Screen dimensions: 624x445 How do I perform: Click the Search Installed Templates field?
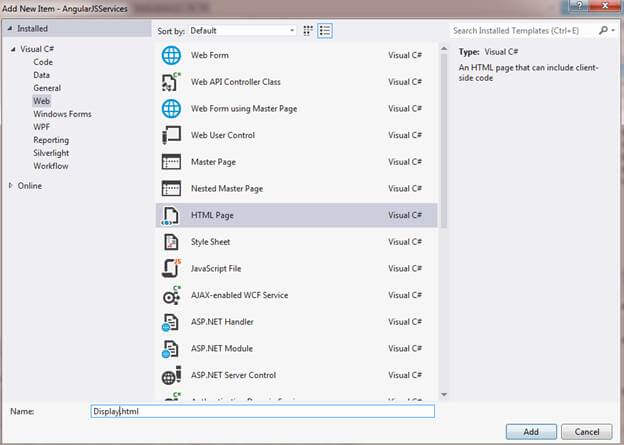pyautogui.click(x=523, y=30)
